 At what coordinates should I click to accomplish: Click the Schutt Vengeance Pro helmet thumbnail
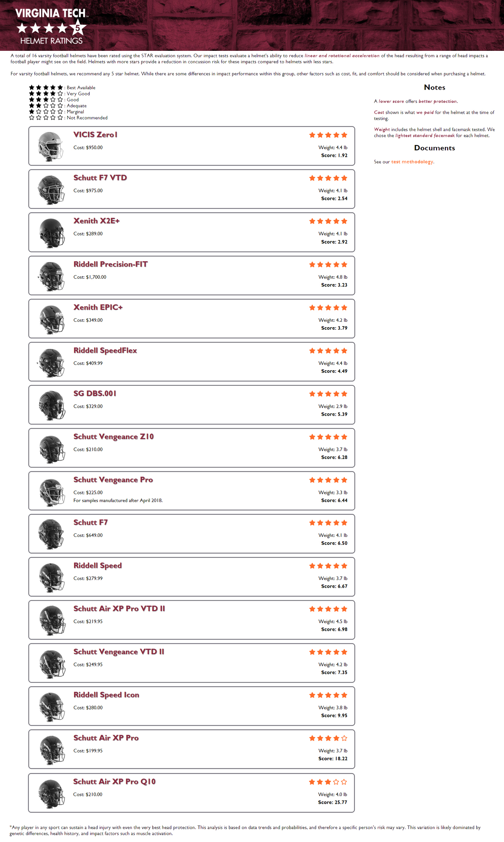(x=52, y=491)
